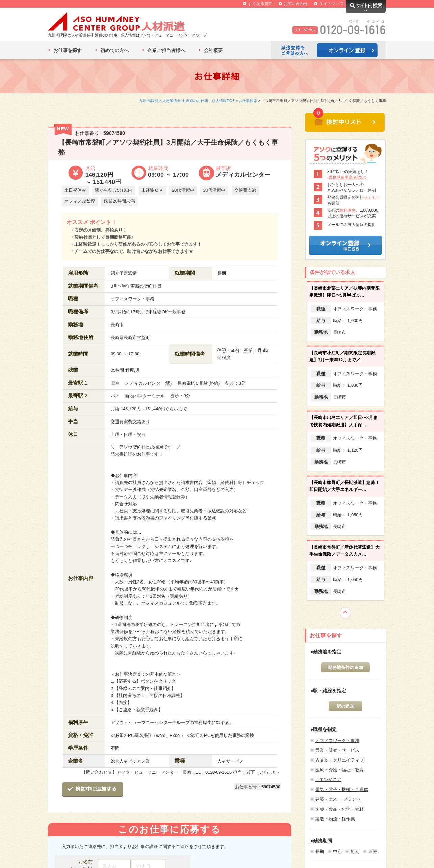The width and height of the screenshot is (434, 868).
Task: Click phone number 0120-09-1616
Action: click(x=353, y=30)
